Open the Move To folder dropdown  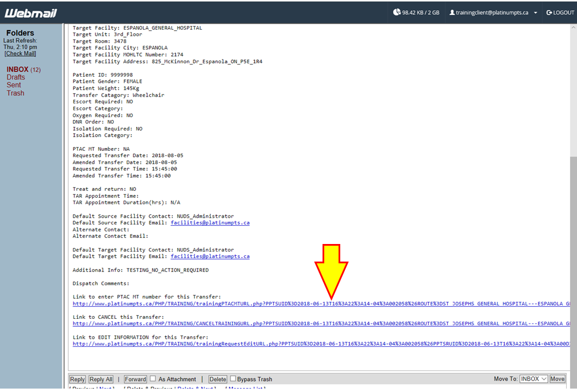click(x=534, y=379)
